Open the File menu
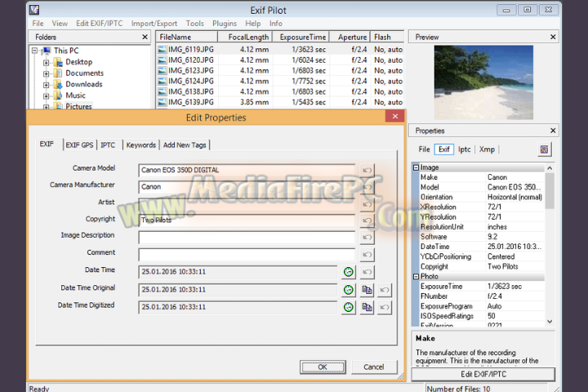The width and height of the screenshot is (588, 392). pos(38,23)
